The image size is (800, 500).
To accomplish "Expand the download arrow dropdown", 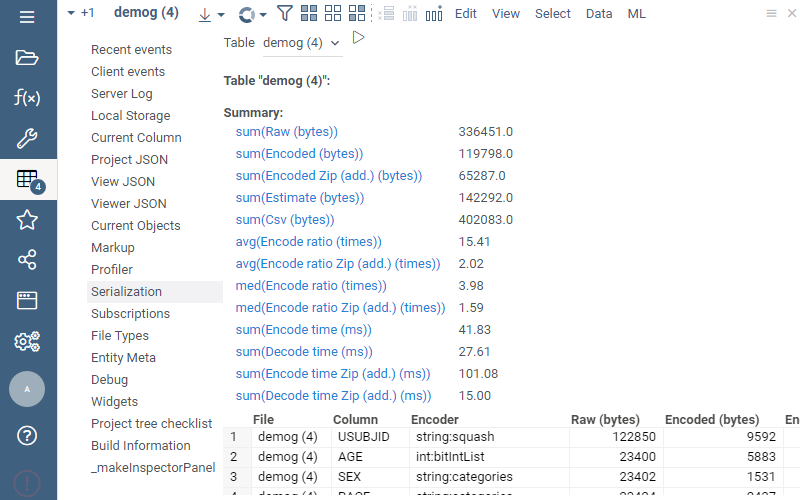I will tap(211, 14).
